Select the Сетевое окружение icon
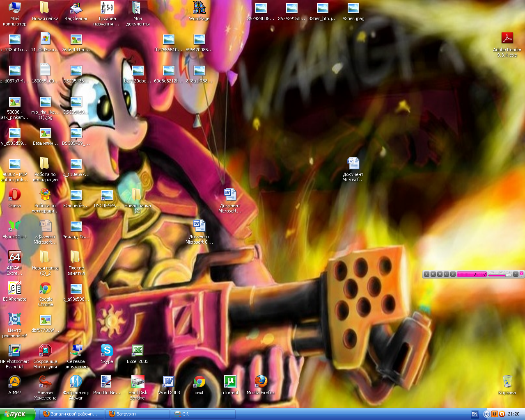 (76, 356)
